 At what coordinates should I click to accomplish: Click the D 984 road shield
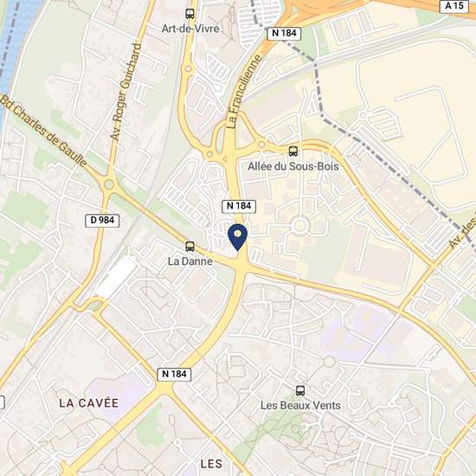pyautogui.click(x=102, y=221)
